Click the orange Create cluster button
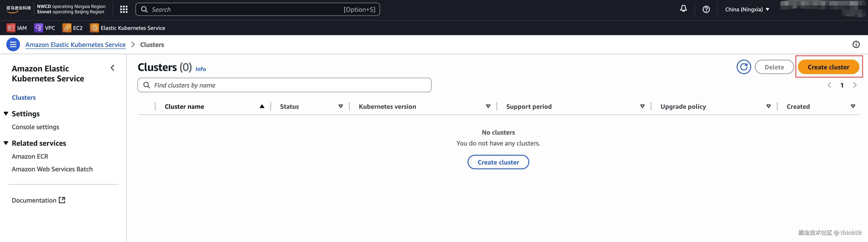 828,67
